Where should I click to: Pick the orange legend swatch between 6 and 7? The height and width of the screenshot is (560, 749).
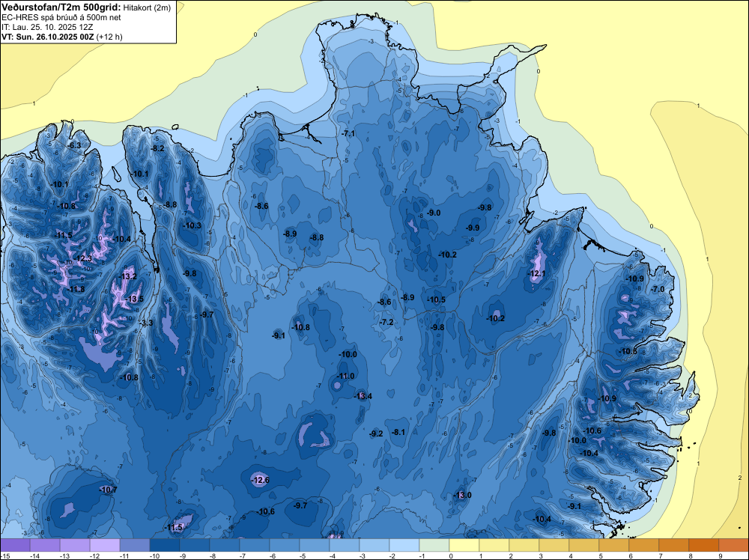pyautogui.click(x=644, y=545)
